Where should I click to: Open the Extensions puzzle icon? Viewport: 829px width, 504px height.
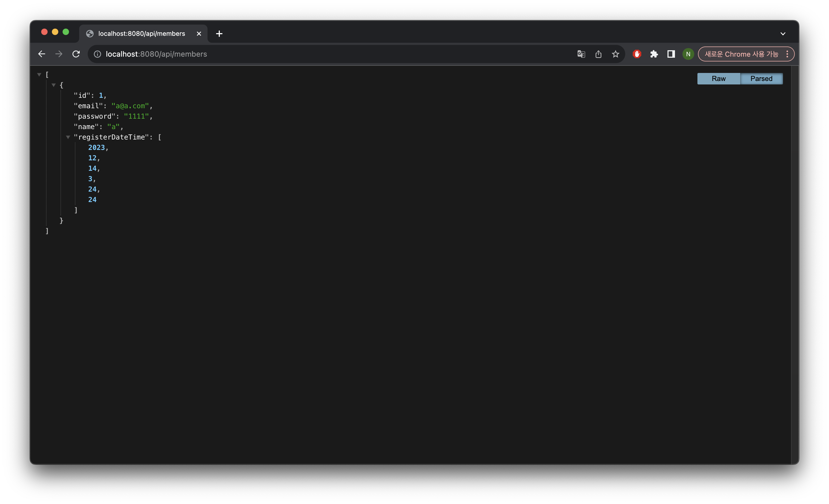[x=654, y=54]
